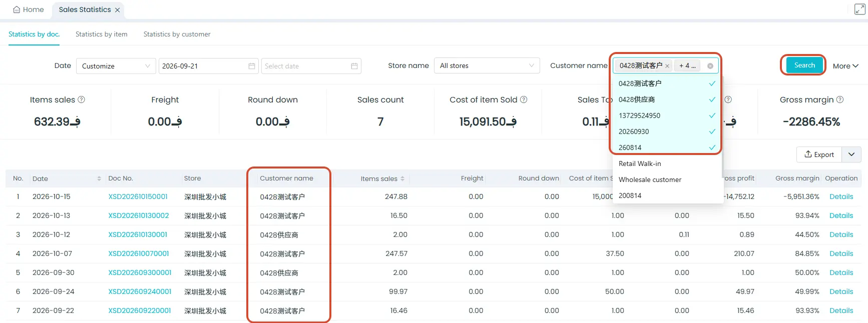Open document XSD202610070001
868x323 pixels.
(139, 253)
